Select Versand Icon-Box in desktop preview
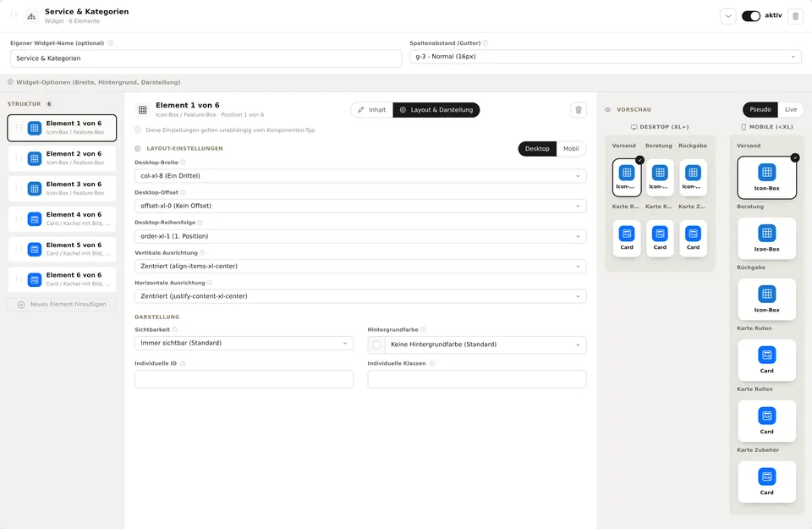This screenshot has height=529, width=812. click(x=627, y=177)
